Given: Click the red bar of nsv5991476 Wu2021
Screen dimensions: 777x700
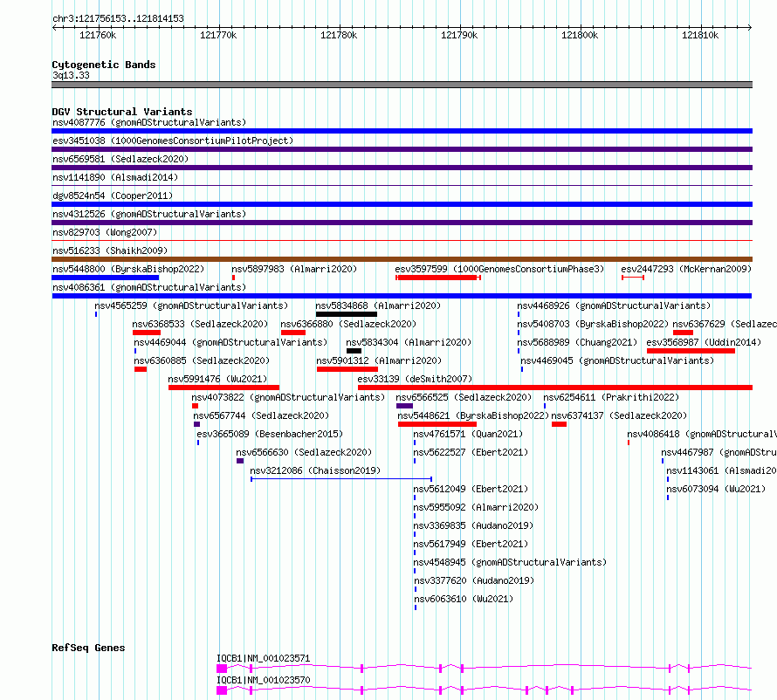Looking at the screenshot, I should click(x=224, y=388).
